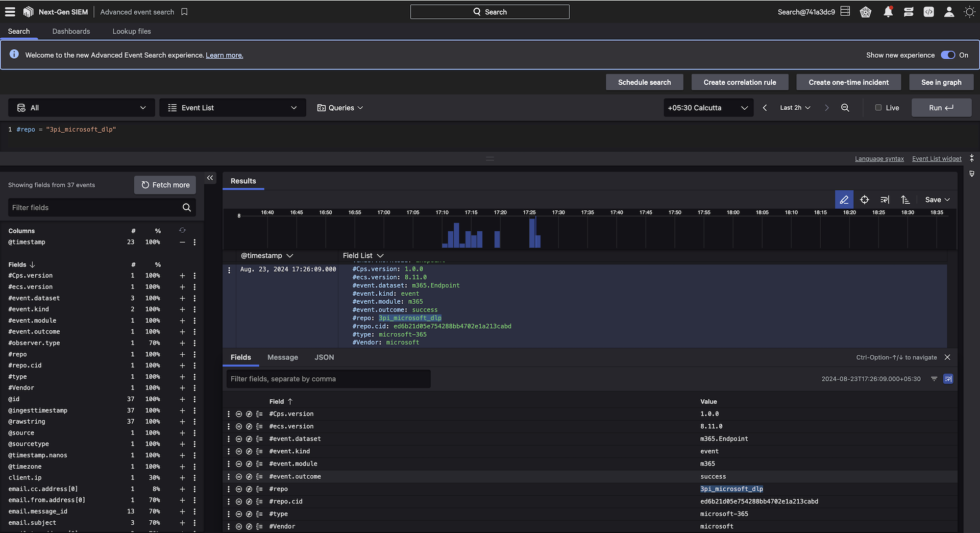Open the Learn more link
Viewport: 980px width, 533px height.
224,55
